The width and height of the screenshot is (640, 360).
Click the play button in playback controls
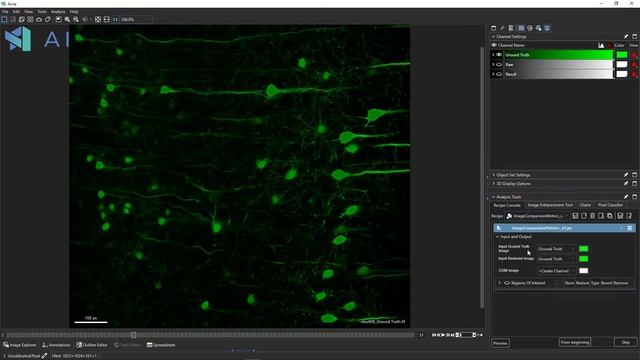click(443, 335)
